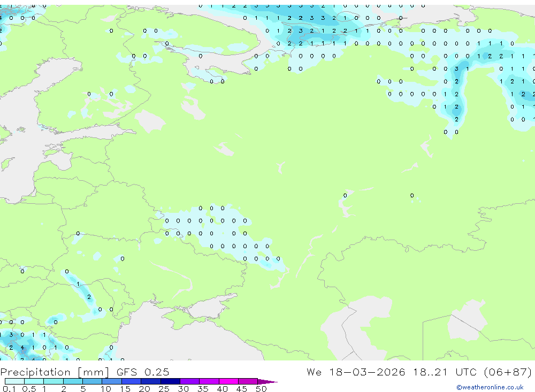This screenshot has width=535, height=392.
Task: Select the "0.1" legend scale label
Action: pos(9,389)
